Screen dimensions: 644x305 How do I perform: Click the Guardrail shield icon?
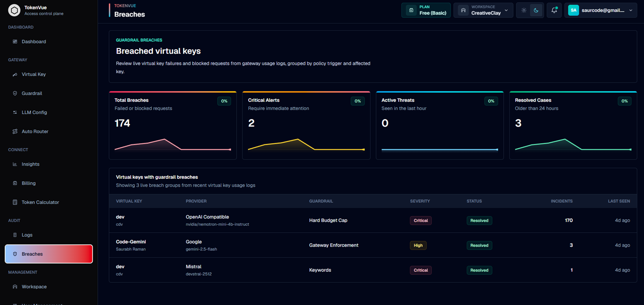[x=15, y=93]
